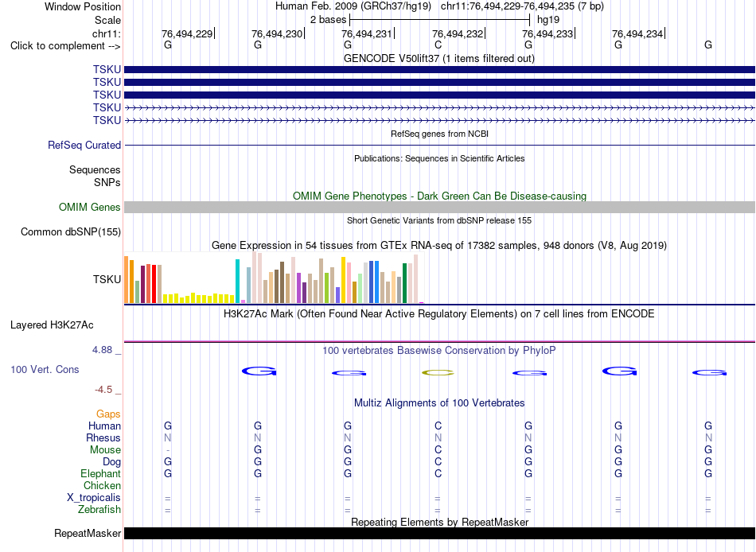Image resolution: width=756 pixels, height=552 pixels.
Task: Click the Mouse alignment row label
Action: pos(105,450)
